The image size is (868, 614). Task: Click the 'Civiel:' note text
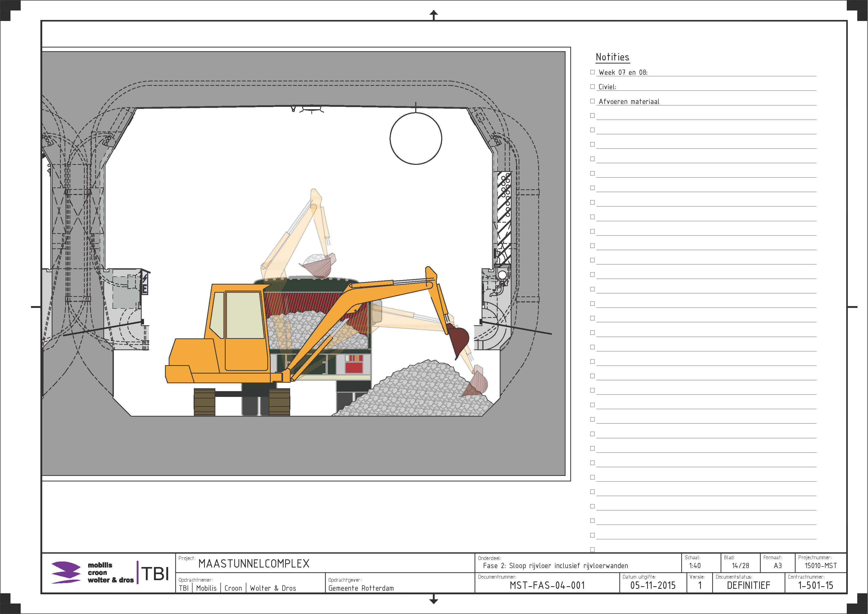(607, 87)
